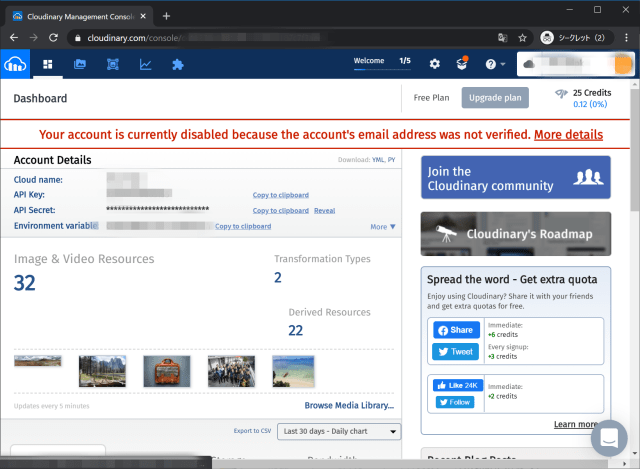640x469 pixels.
Task: Click the Upgrade plan button
Action: coord(495,98)
